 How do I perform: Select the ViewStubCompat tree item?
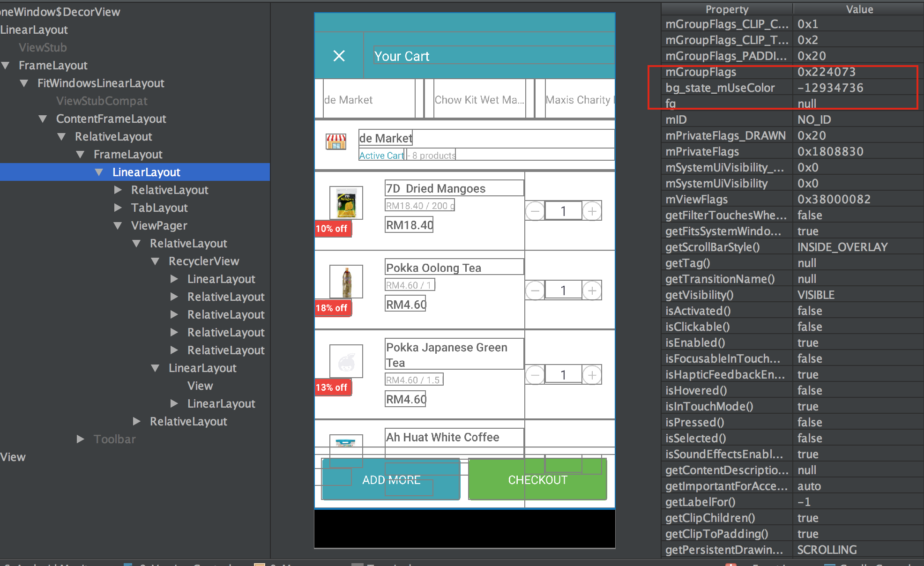[102, 101]
